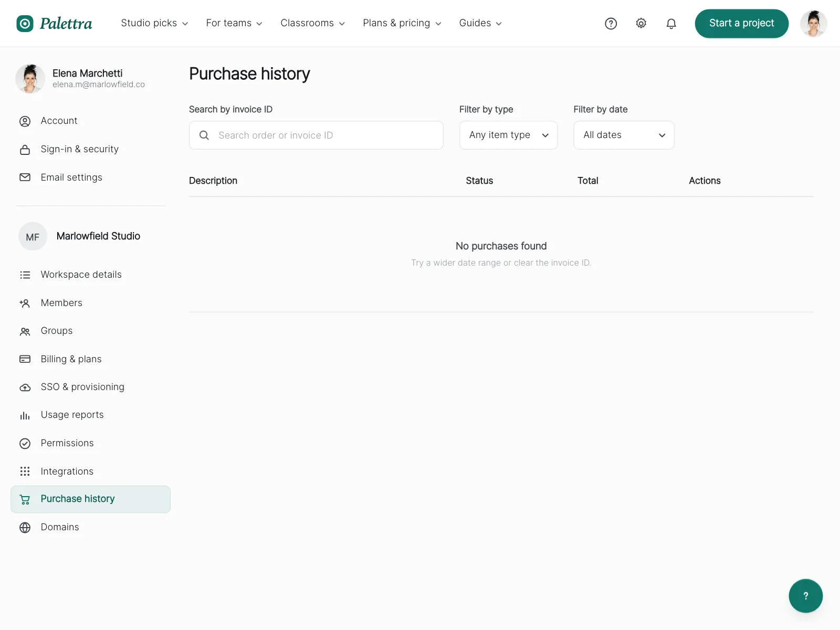Expand the Classrooms menu

point(313,23)
